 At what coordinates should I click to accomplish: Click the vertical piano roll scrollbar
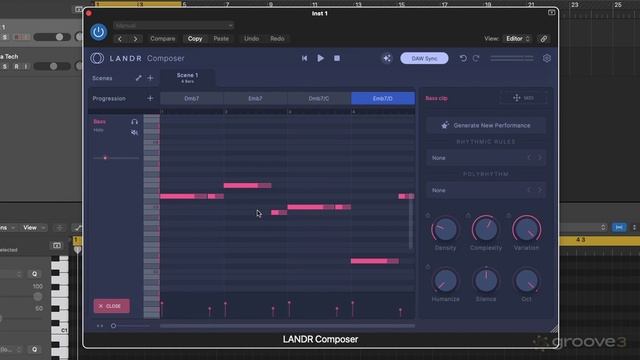(x=411, y=222)
